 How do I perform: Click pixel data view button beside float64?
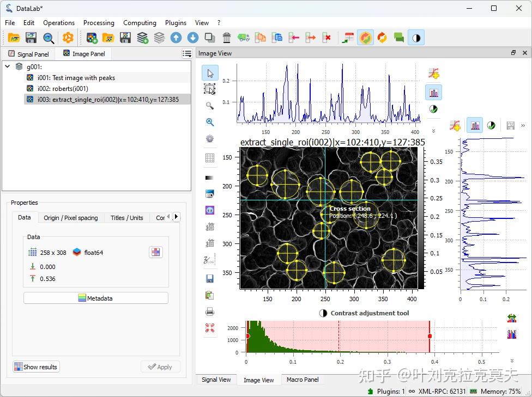pos(156,252)
